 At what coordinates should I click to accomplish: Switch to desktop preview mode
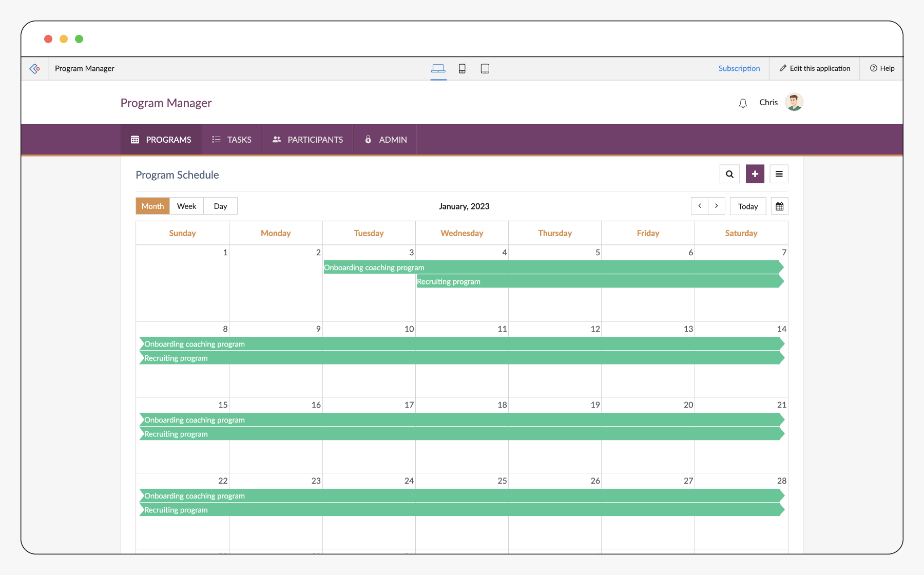pos(438,68)
